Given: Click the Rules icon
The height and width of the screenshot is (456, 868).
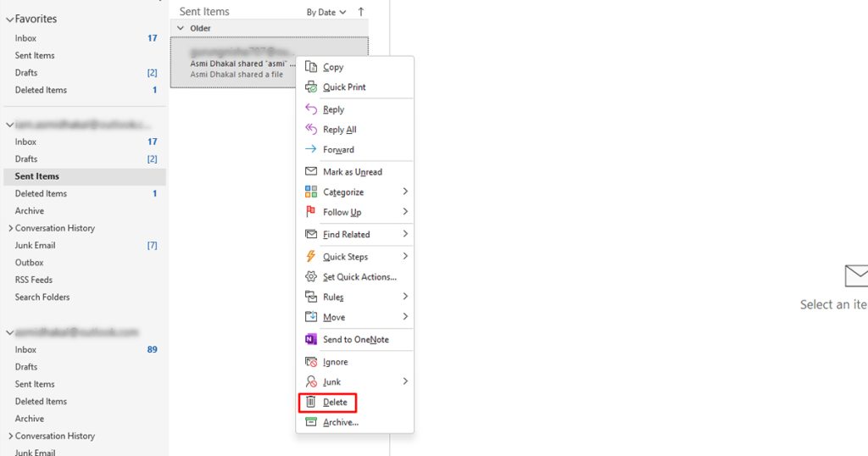Looking at the screenshot, I should click(x=311, y=297).
